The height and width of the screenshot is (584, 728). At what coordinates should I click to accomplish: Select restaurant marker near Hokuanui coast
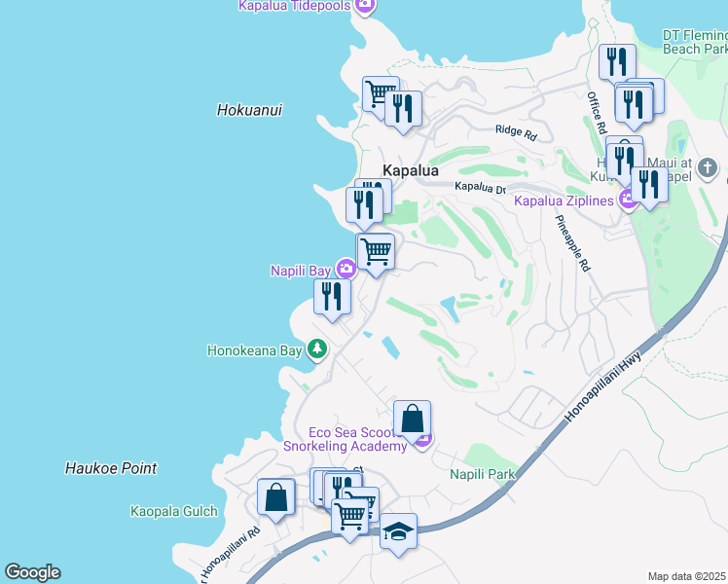[x=404, y=109]
